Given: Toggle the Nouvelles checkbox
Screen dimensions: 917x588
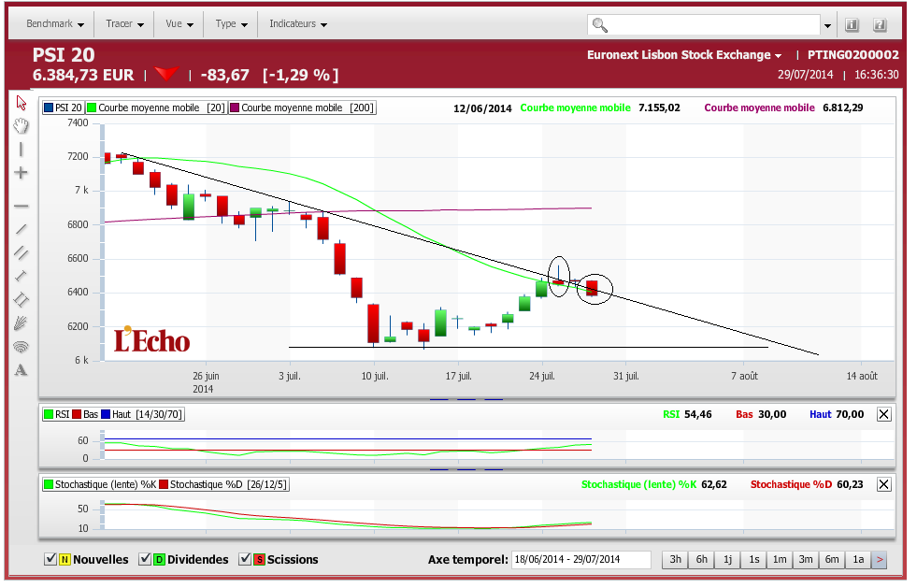Looking at the screenshot, I should (50, 559).
